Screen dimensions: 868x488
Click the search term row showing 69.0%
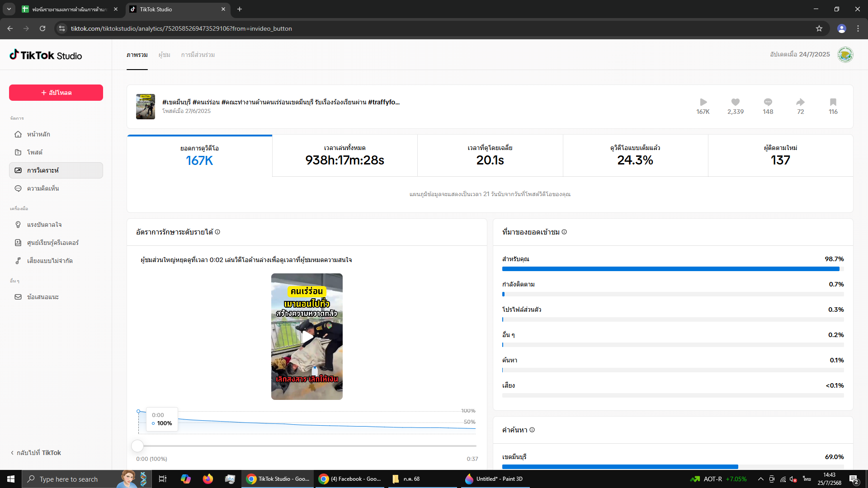[x=673, y=462]
